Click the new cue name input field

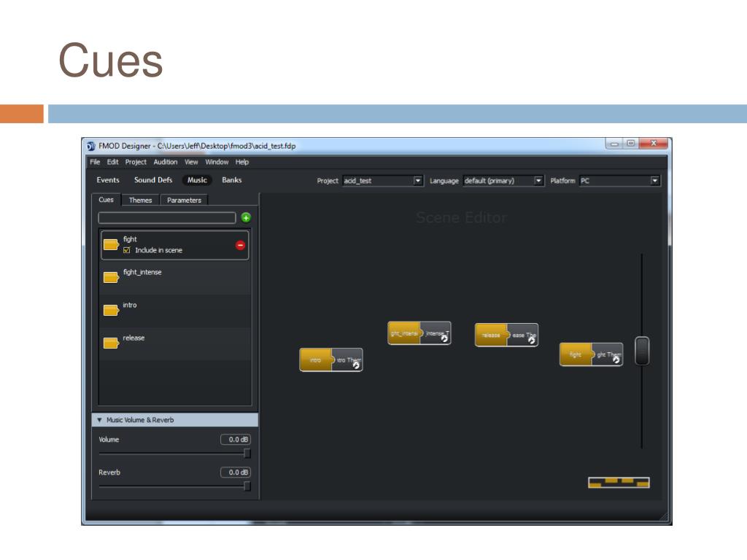pyautogui.click(x=167, y=217)
